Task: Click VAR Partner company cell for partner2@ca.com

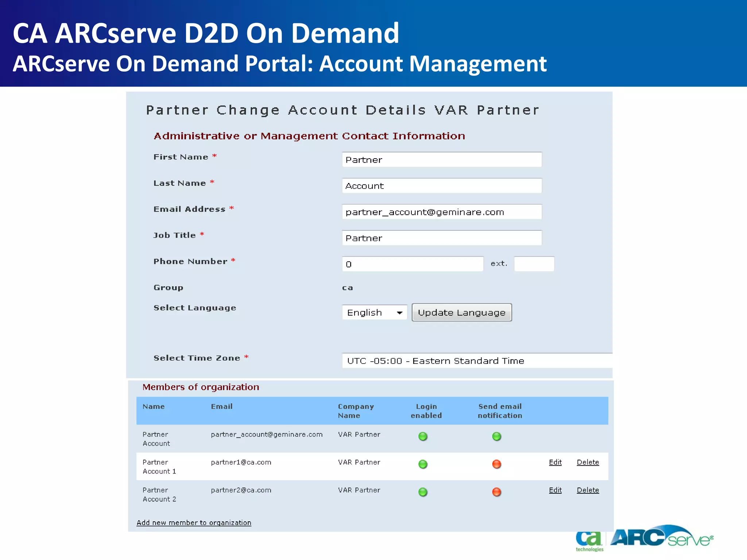Action: pos(359,490)
